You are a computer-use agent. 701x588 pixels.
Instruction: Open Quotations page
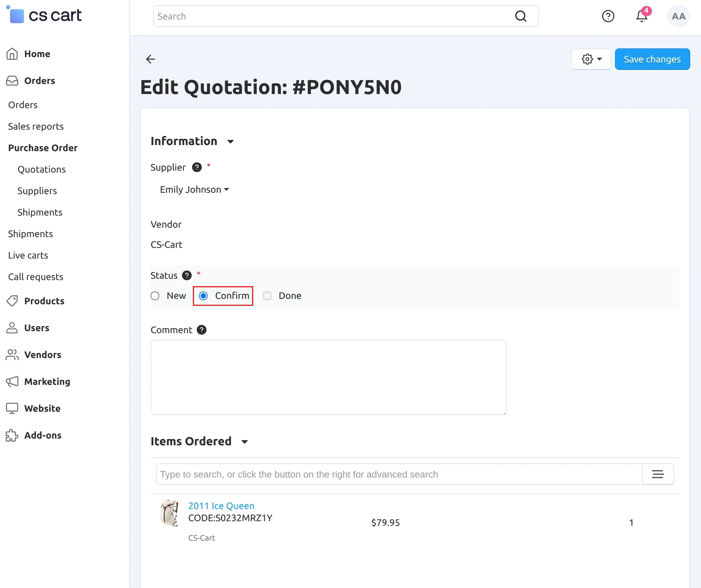click(x=42, y=169)
